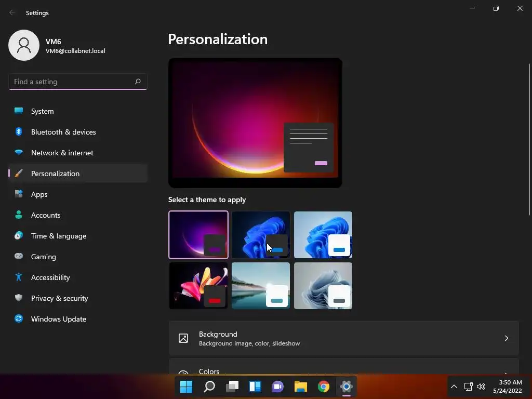This screenshot has width=532, height=399.
Task: Click the System monitor icon in sidebar
Action: [x=19, y=111]
